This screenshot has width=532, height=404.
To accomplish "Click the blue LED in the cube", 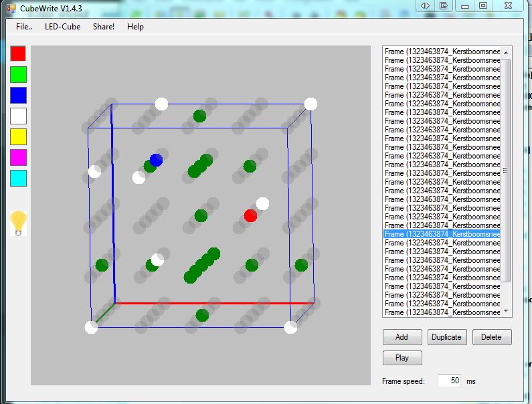I will pos(156,160).
